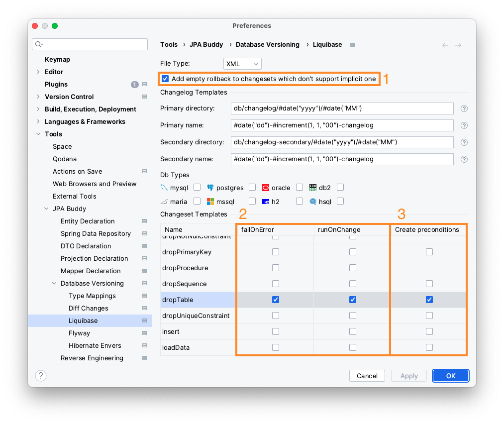The height and width of the screenshot is (424, 504).
Task: Click the Database Versioning breadcrumb
Action: [x=268, y=45]
